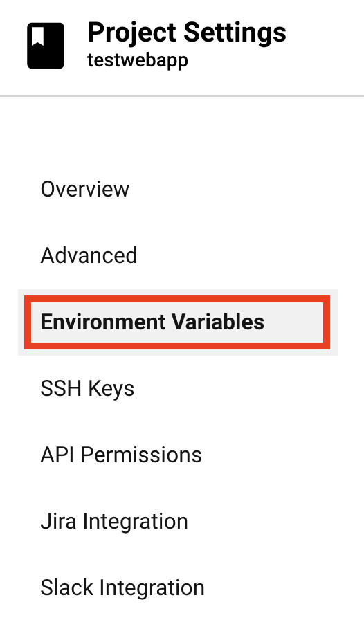Viewport: 364px width, 638px height.
Task: Click the testwebapp project name
Action: point(138,60)
